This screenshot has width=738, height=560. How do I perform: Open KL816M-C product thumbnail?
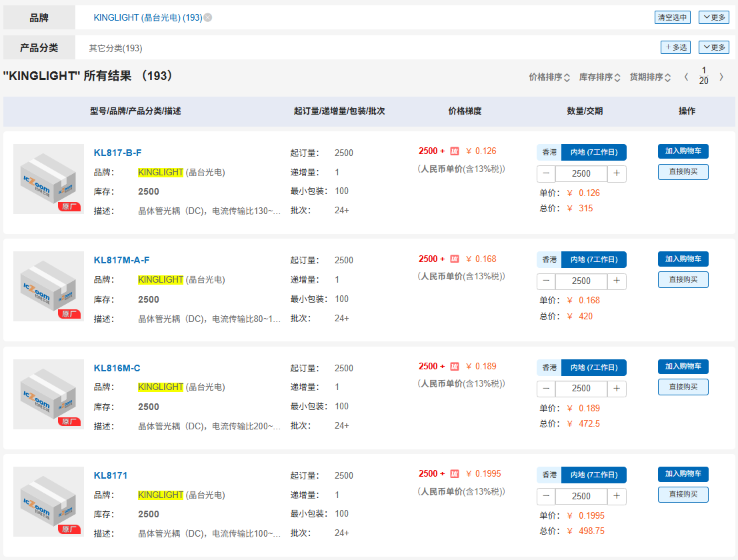point(49,395)
